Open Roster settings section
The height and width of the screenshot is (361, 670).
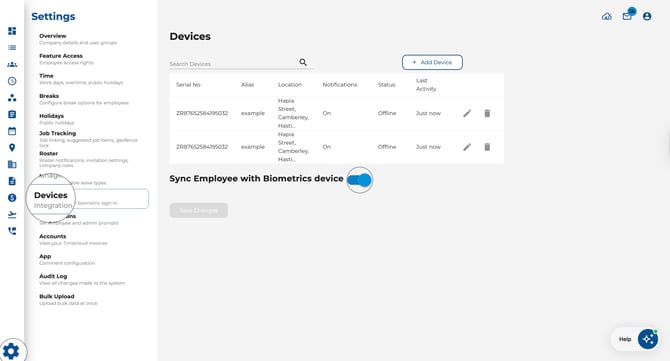click(x=84, y=159)
